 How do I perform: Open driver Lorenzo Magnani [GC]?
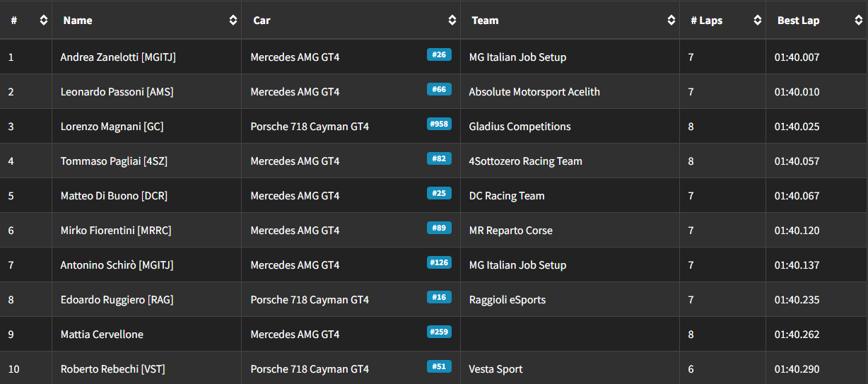tap(112, 127)
